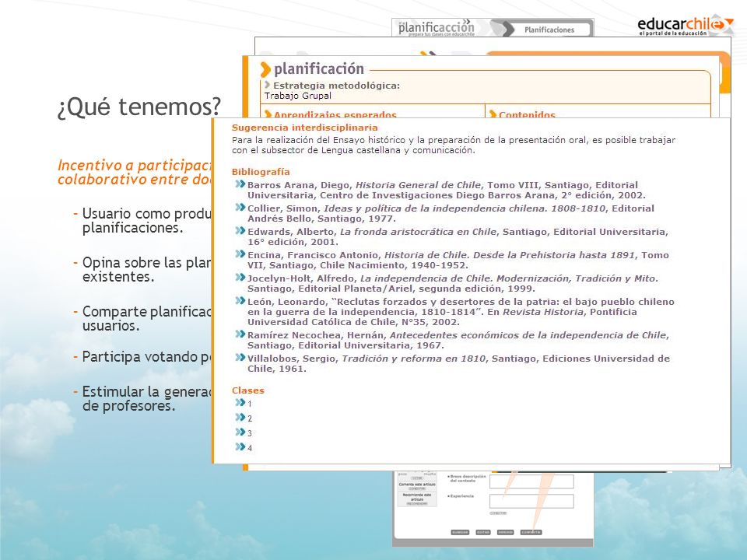Click La fronda aristocrática en Chile title

419,232
